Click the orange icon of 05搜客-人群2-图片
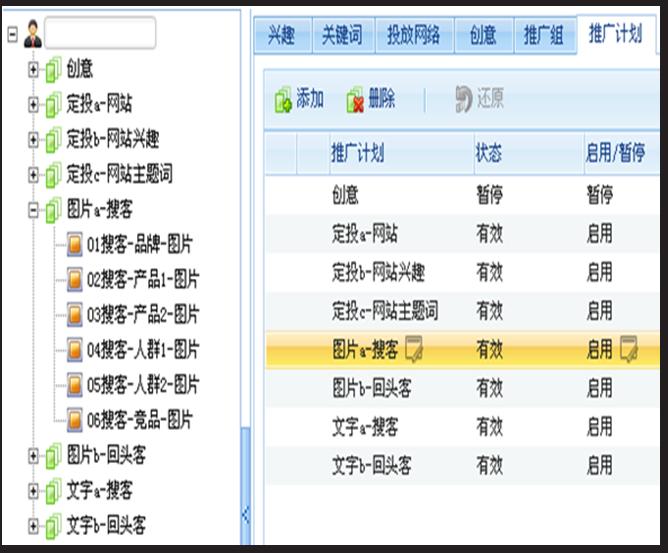 [x=75, y=385]
